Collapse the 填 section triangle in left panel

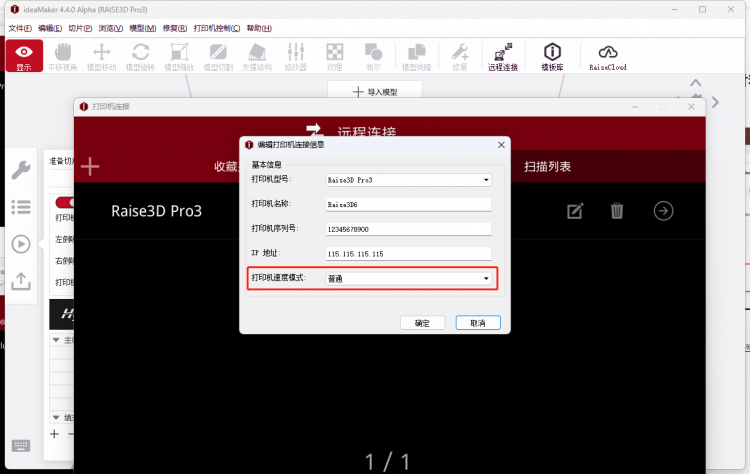point(56,418)
